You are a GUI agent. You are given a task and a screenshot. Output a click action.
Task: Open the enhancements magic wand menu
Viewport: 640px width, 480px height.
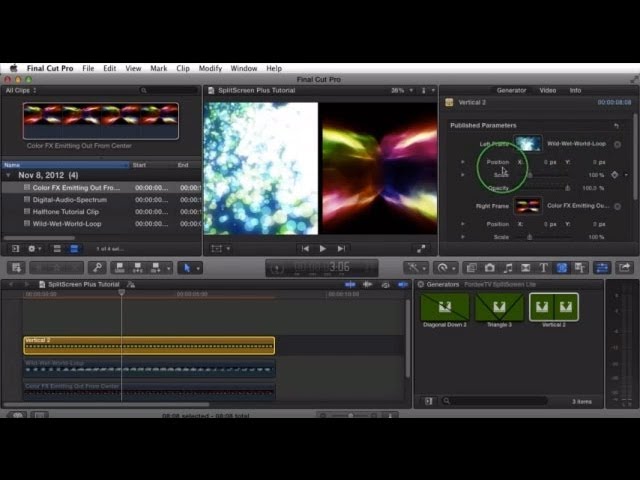pyautogui.click(x=416, y=268)
